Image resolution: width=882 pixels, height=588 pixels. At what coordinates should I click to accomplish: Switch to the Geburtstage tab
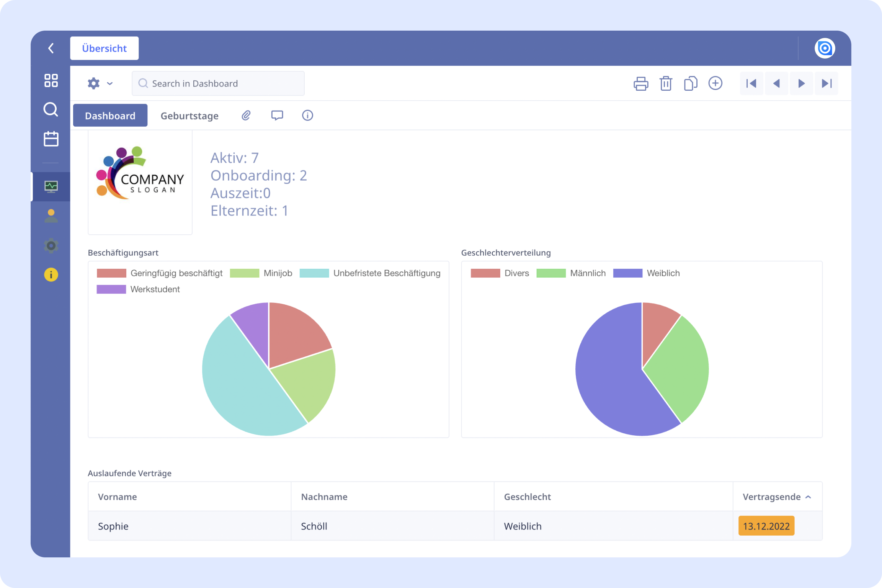(189, 116)
